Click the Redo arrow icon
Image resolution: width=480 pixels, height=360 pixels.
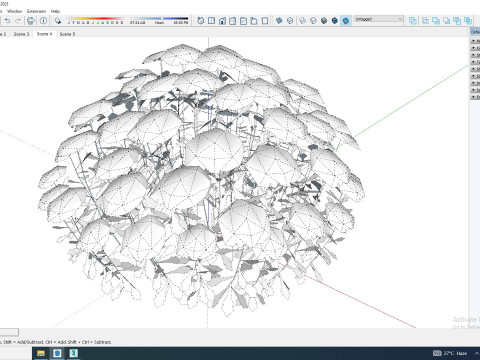[18, 21]
